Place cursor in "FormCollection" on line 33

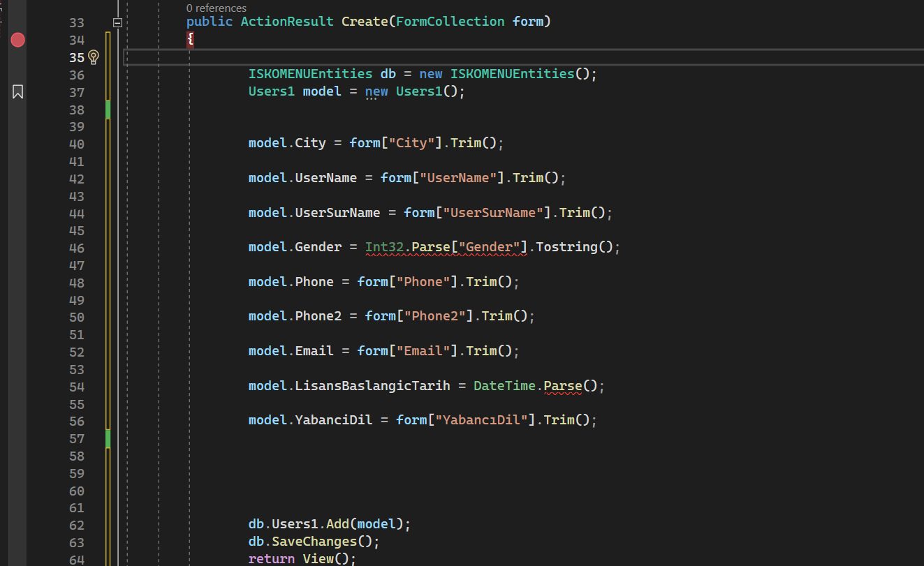pos(450,21)
